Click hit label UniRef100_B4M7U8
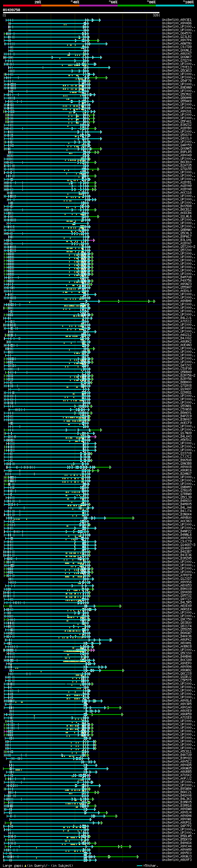 click(176, 277)
